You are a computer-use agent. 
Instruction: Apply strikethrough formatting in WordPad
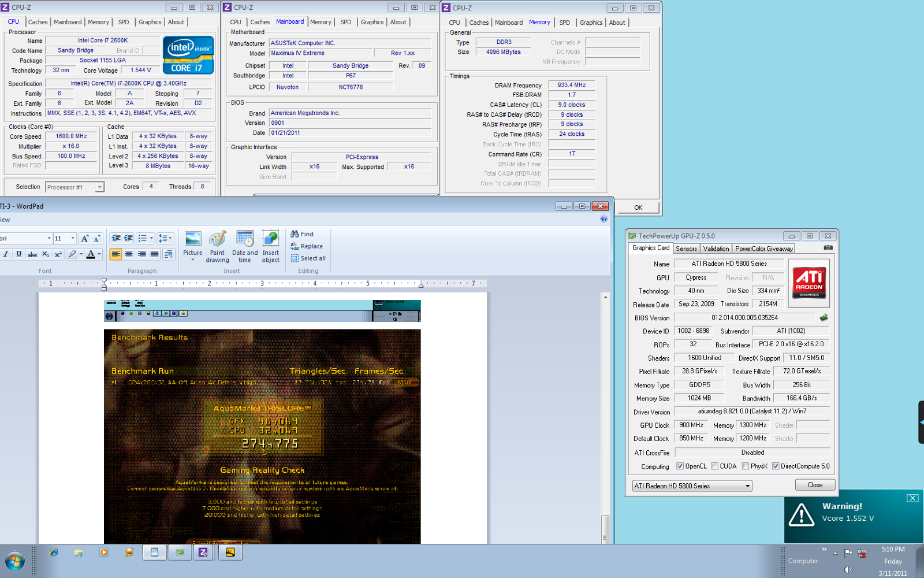click(32, 254)
